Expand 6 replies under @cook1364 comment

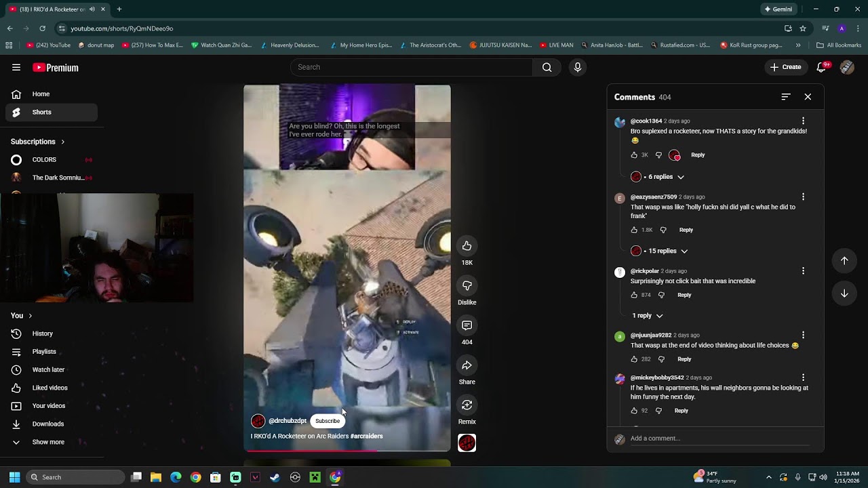point(658,177)
